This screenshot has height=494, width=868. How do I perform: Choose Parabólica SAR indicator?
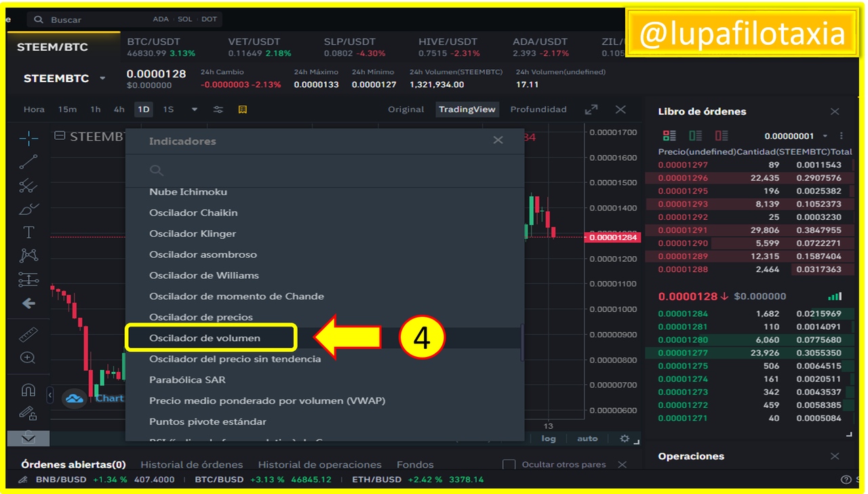187,380
